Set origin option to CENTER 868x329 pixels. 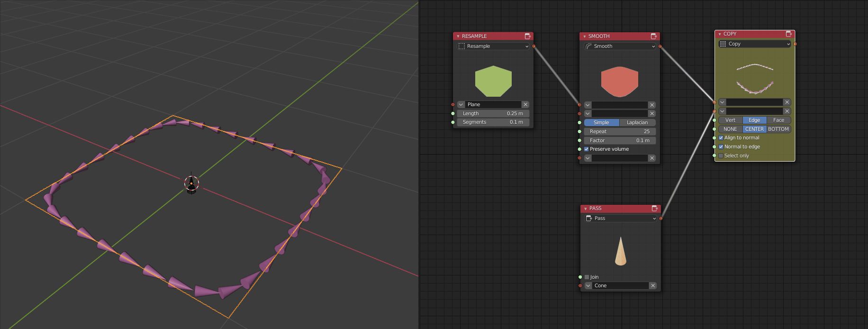coord(754,129)
